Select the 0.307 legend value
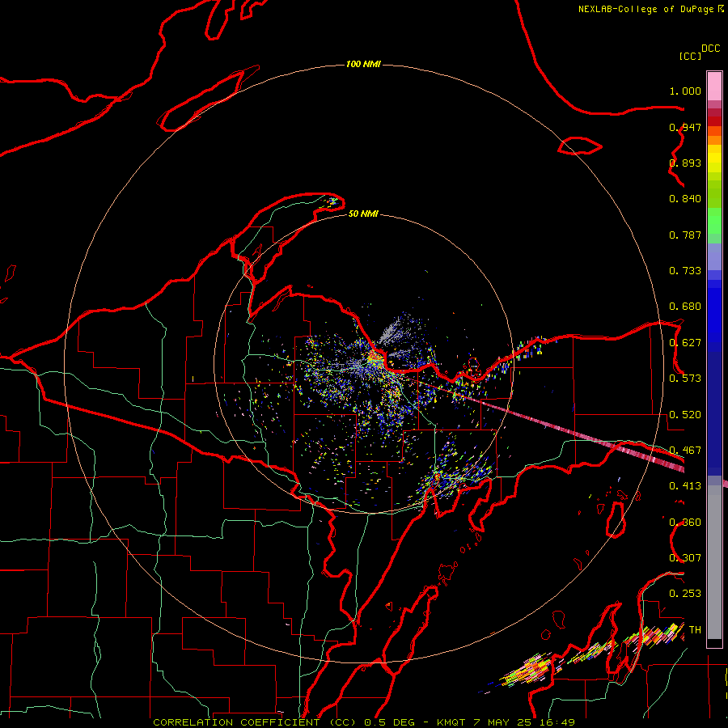This screenshot has width=728, height=728. coord(685,558)
